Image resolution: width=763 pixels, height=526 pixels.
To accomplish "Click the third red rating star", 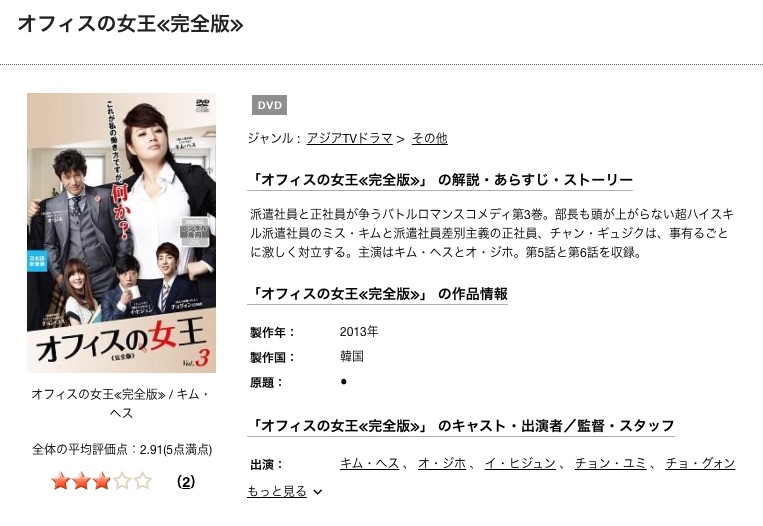I will (102, 481).
